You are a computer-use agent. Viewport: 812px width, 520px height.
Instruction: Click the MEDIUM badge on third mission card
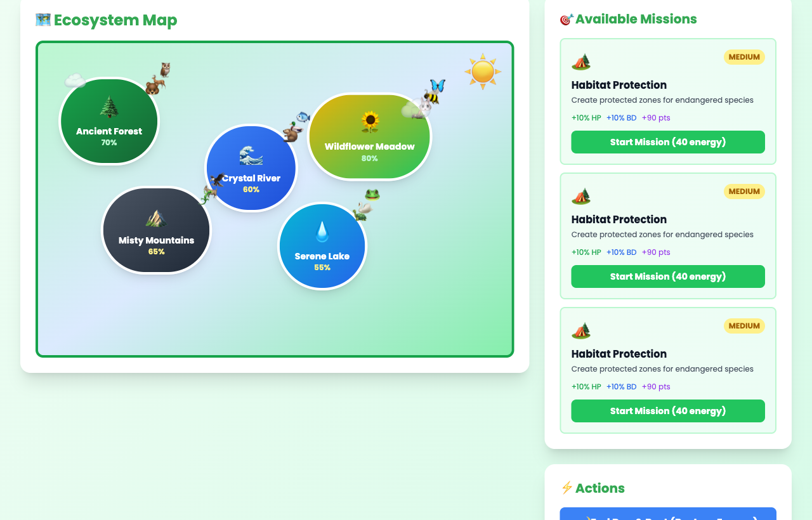pos(744,326)
